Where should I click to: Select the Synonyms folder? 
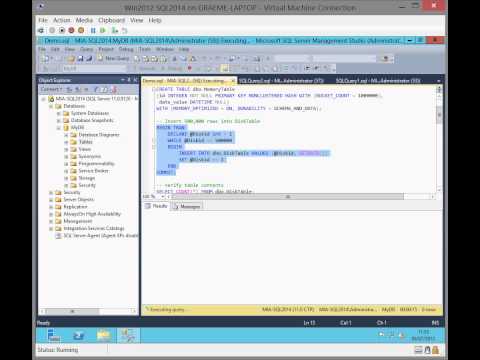coord(89,157)
